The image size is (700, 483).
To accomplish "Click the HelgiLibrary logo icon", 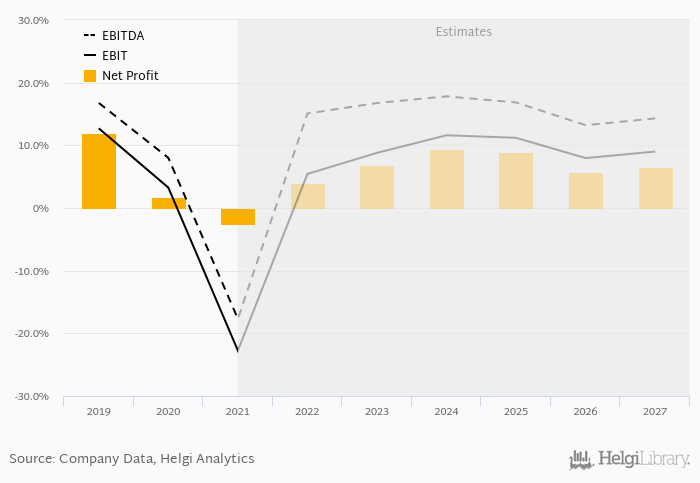I will [581, 459].
